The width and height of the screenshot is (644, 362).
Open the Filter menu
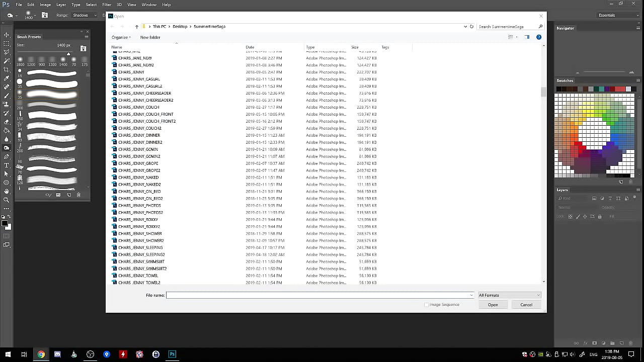point(107,5)
